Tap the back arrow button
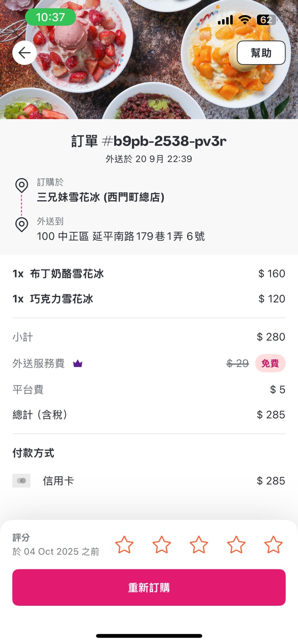The height and width of the screenshot is (644, 298). (x=24, y=53)
